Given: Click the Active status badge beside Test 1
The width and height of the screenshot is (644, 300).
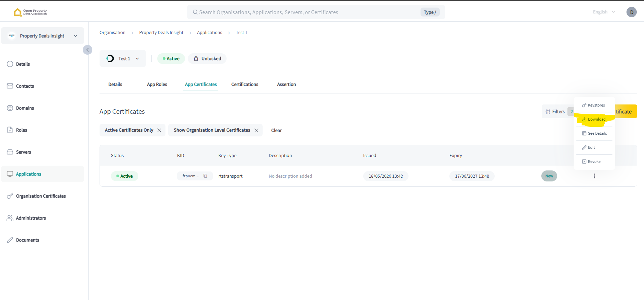Looking at the screenshot, I should pyautogui.click(x=171, y=59).
